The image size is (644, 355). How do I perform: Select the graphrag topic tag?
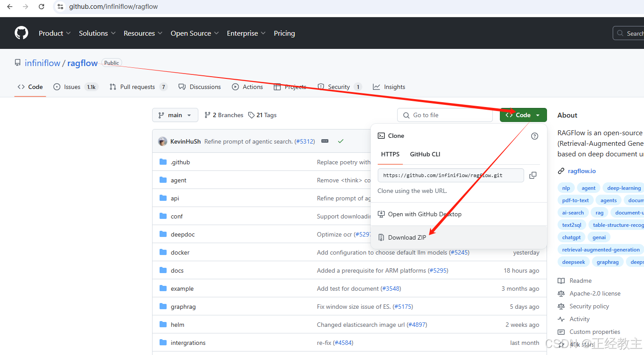point(607,262)
